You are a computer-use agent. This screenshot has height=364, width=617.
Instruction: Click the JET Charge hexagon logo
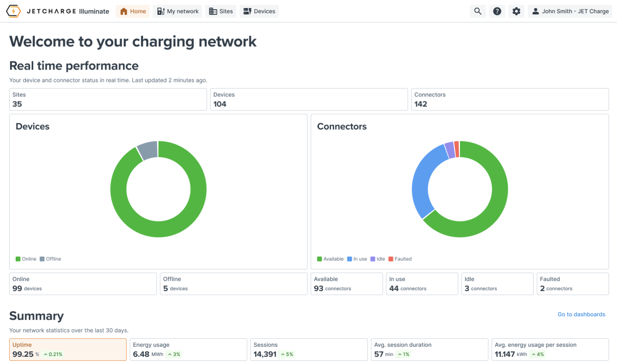[13, 11]
